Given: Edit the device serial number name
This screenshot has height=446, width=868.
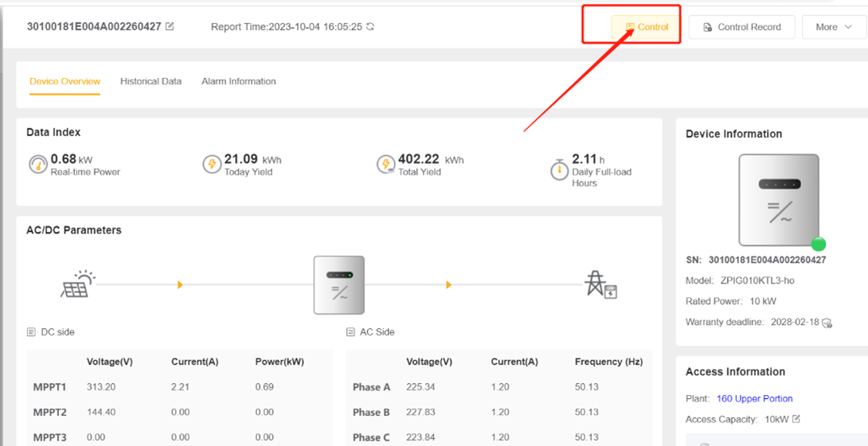Looking at the screenshot, I should (170, 26).
